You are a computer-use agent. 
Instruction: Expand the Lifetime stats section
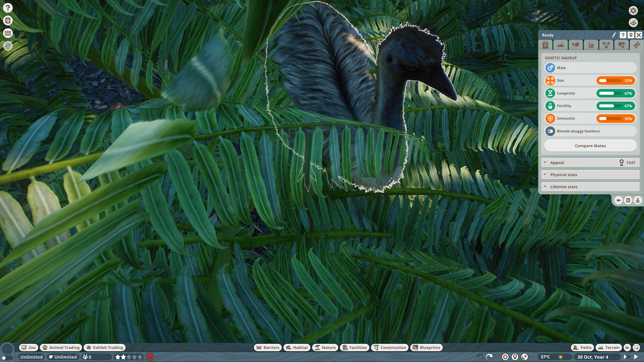(x=590, y=187)
